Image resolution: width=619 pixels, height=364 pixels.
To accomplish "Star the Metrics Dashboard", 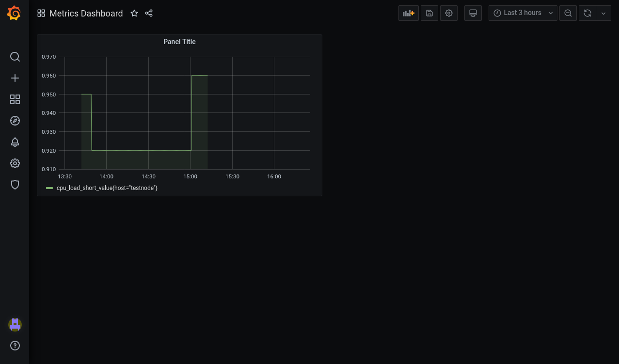I will [134, 14].
